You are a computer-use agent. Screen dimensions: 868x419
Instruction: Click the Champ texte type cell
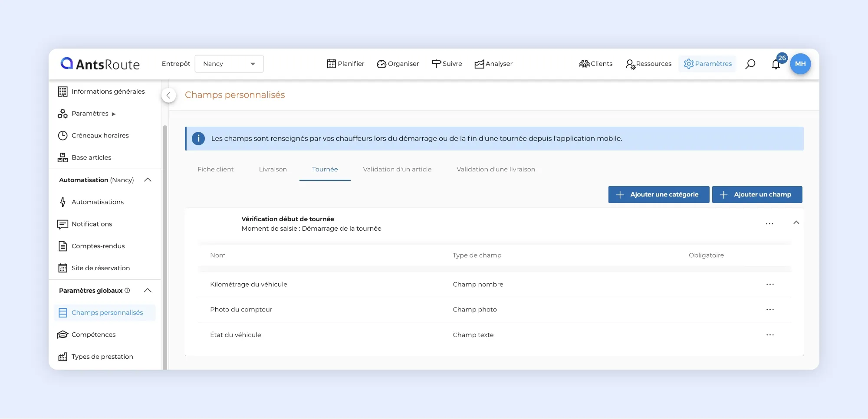pyautogui.click(x=473, y=335)
